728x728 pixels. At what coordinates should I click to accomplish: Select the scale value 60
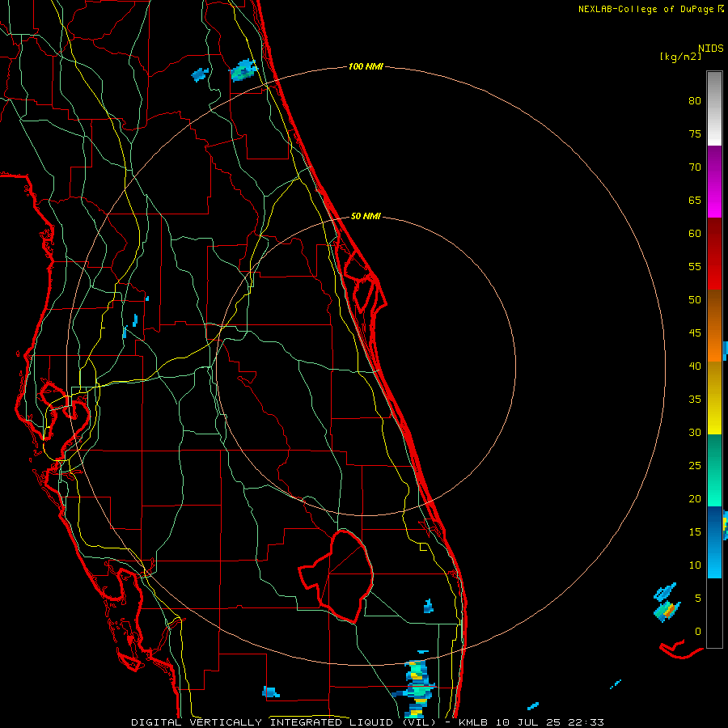pyautogui.click(x=695, y=234)
